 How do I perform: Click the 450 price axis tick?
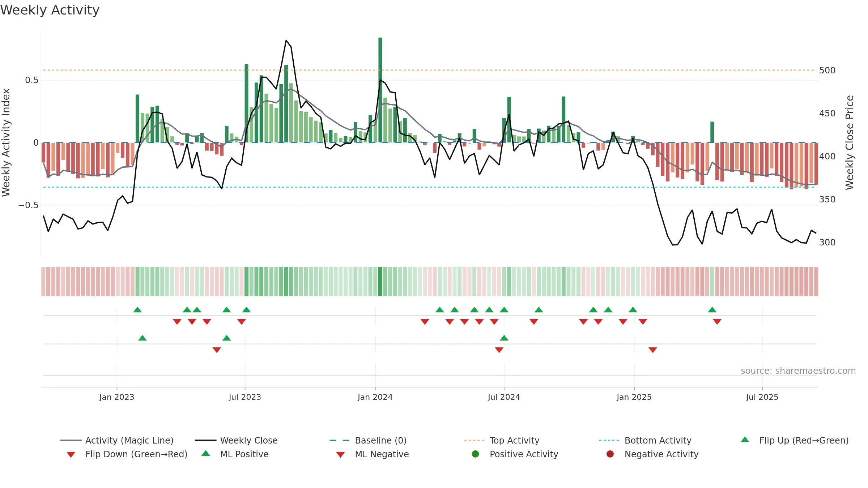coord(827,113)
